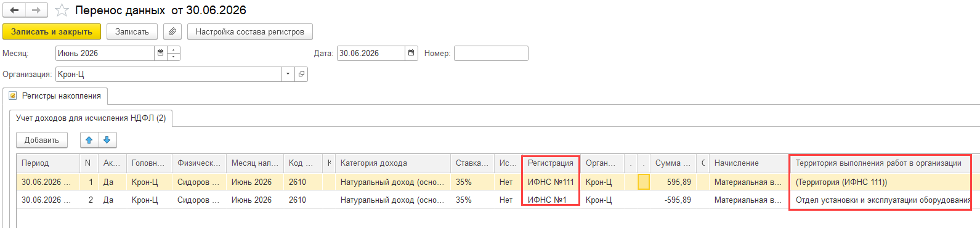980x228 pixels.
Task: Move selected row up with arrow
Action: [x=89, y=140]
